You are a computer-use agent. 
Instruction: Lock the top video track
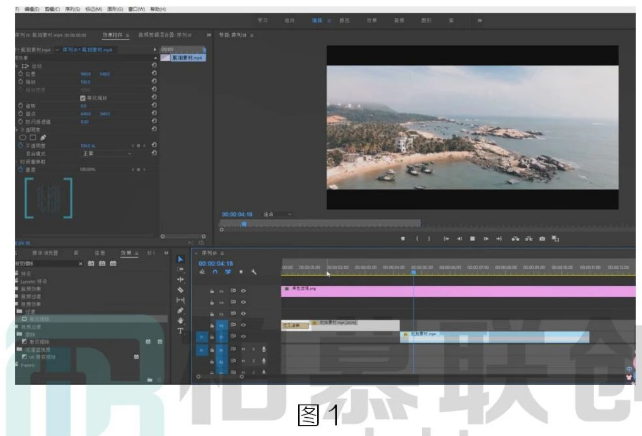click(x=212, y=291)
